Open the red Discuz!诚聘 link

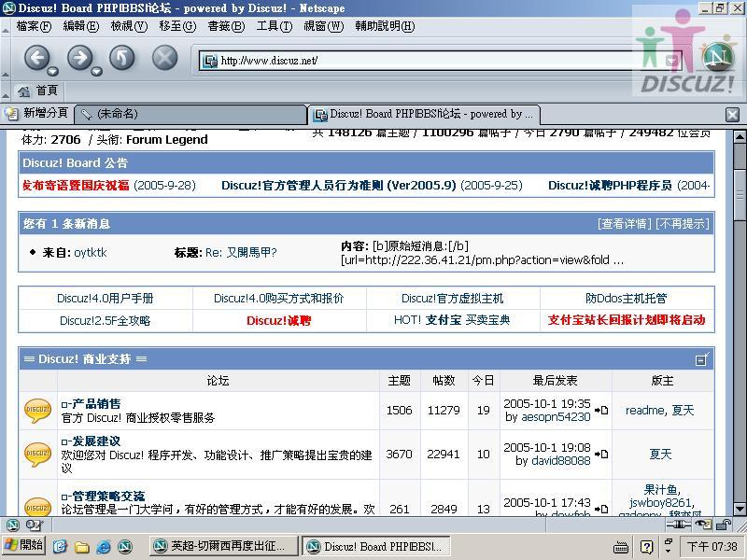(x=278, y=320)
